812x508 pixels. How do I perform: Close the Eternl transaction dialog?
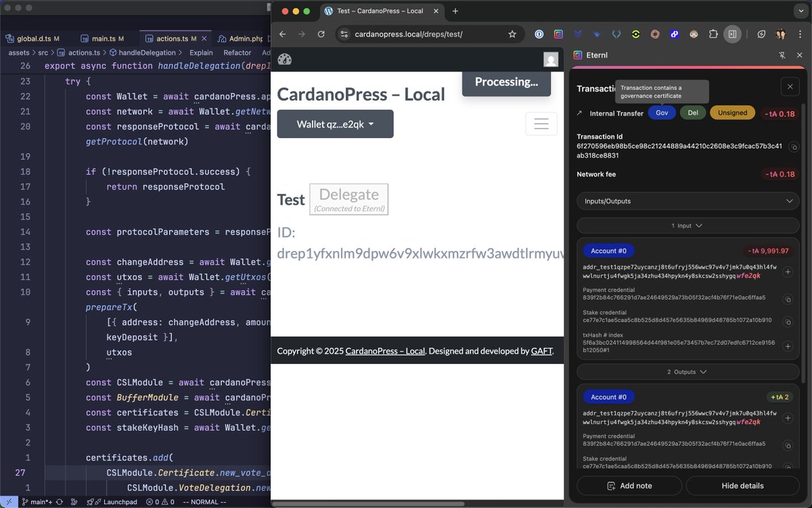790,87
